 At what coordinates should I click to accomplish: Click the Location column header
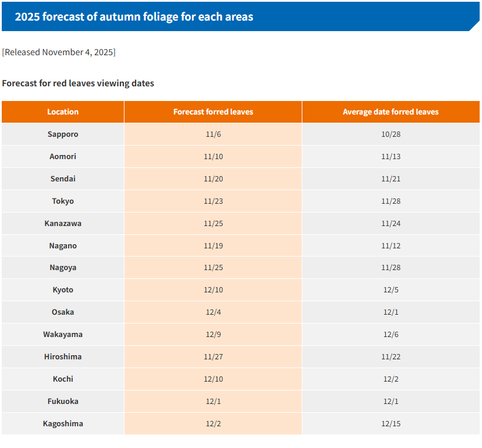coord(63,112)
